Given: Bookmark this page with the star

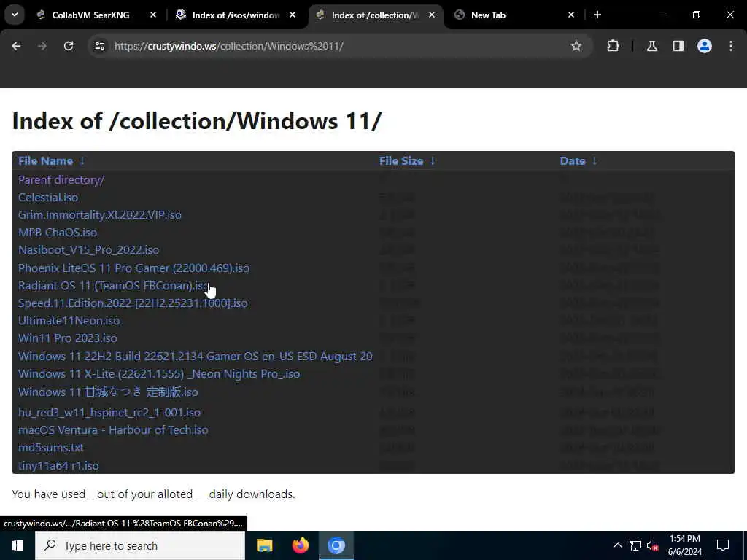Looking at the screenshot, I should (576, 46).
